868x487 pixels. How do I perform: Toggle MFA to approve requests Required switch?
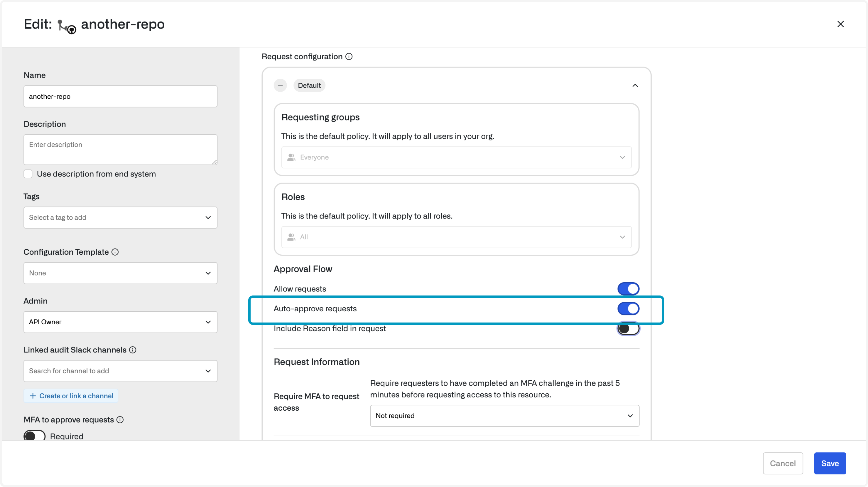click(34, 436)
